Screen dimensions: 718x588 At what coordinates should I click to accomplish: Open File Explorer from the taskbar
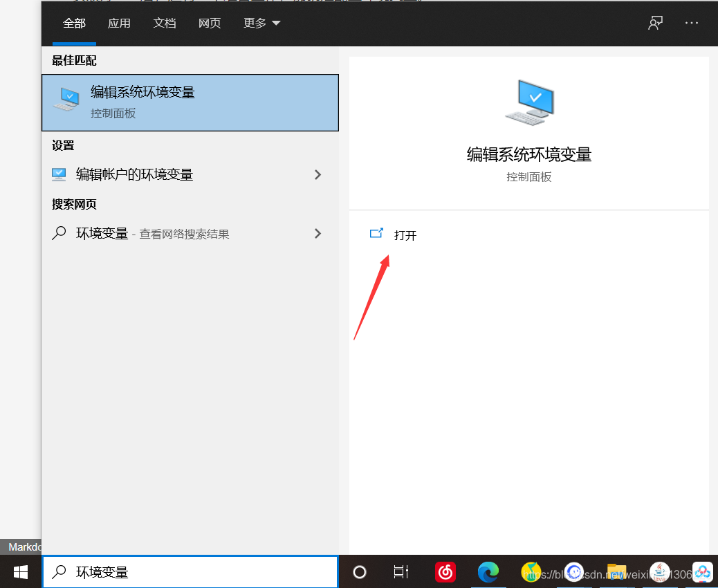click(x=616, y=572)
